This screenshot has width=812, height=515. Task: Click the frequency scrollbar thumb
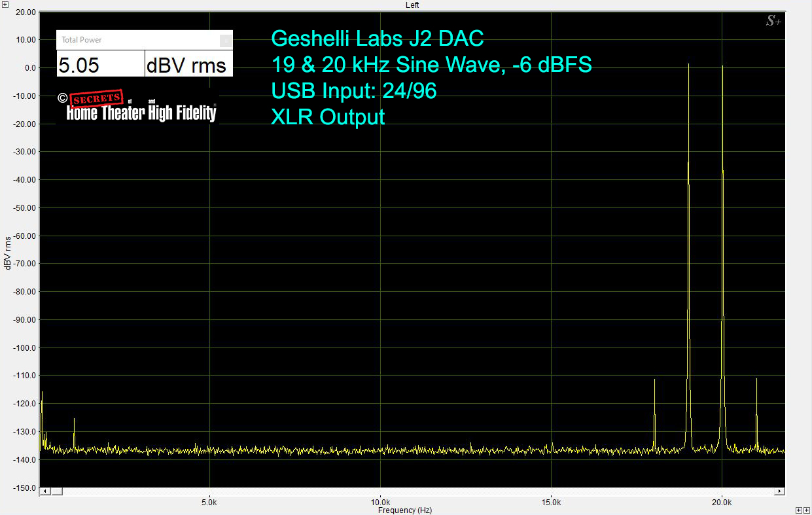pos(57,491)
